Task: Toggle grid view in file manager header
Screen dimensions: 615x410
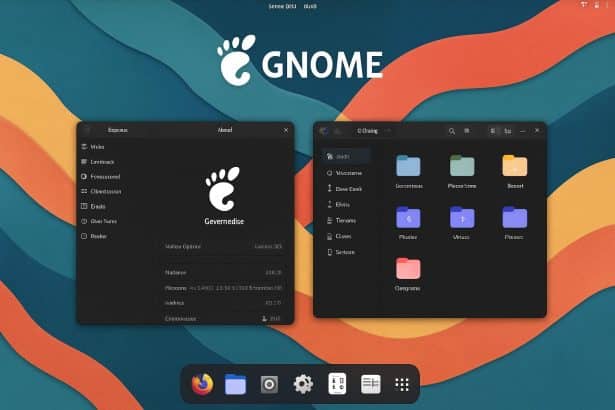Action: [x=495, y=130]
